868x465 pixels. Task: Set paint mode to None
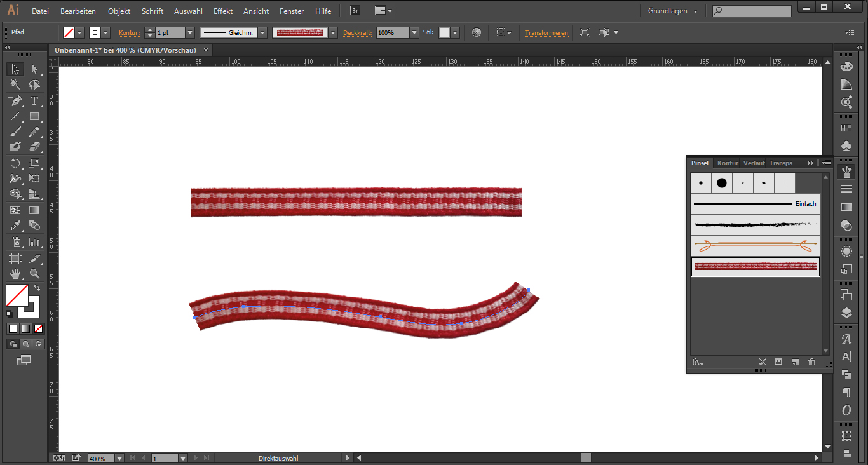[39, 328]
